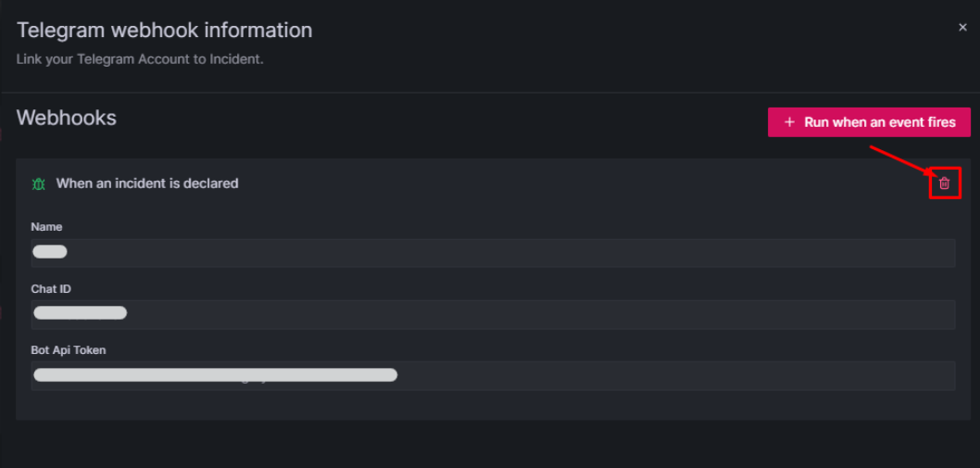This screenshot has width=980, height=468.
Task: Click the plus icon in the Run button
Action: [789, 122]
